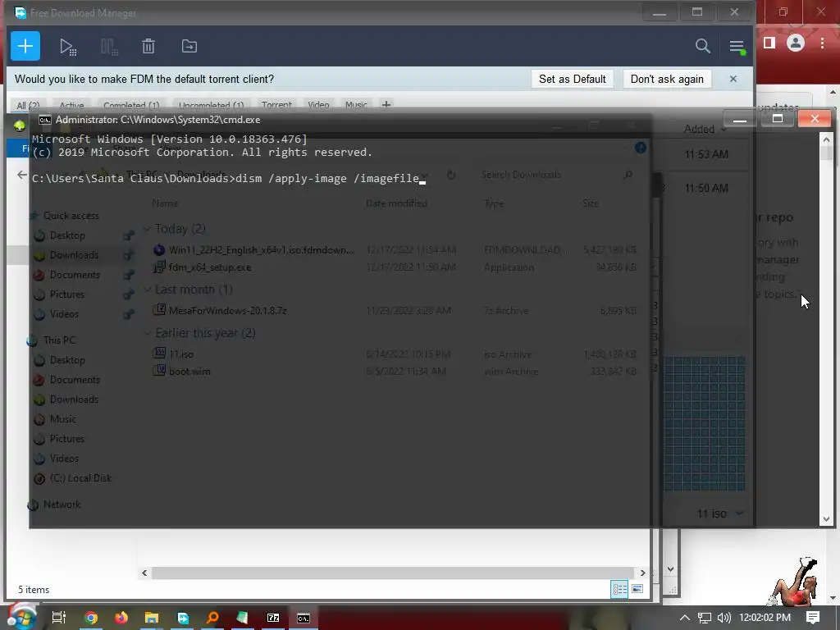Click the Pause all downloads icon
This screenshot has height=630, width=840.
[109, 47]
